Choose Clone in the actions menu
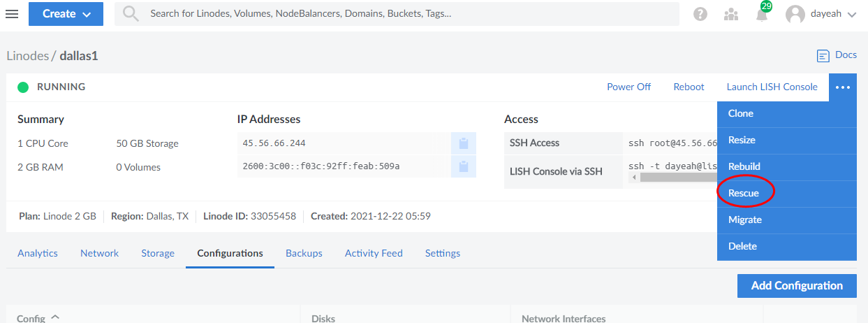Image resolution: width=868 pixels, height=323 pixels. tap(740, 113)
